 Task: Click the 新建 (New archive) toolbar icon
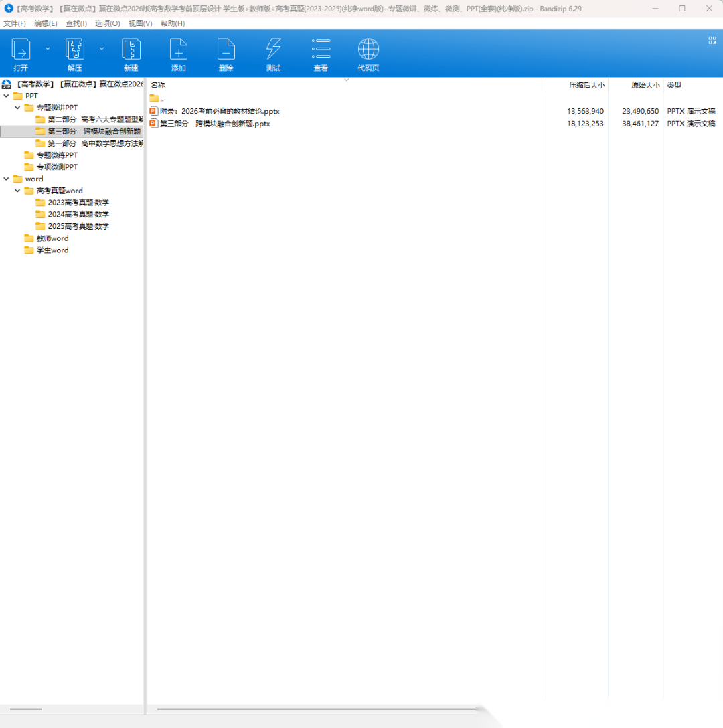coord(131,50)
